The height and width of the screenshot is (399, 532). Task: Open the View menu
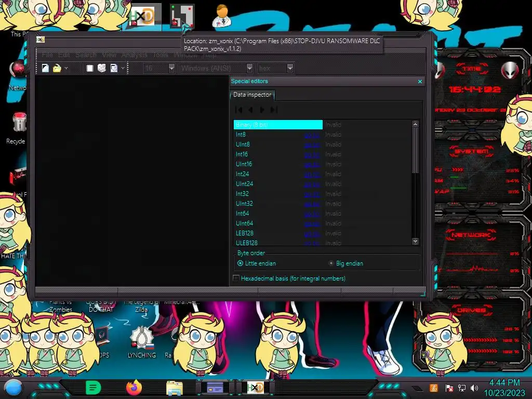click(109, 55)
